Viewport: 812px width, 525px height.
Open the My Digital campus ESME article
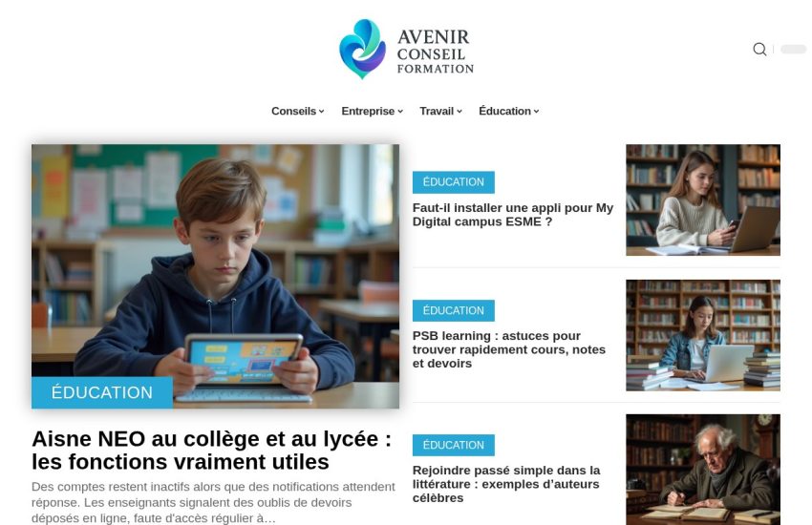point(513,215)
